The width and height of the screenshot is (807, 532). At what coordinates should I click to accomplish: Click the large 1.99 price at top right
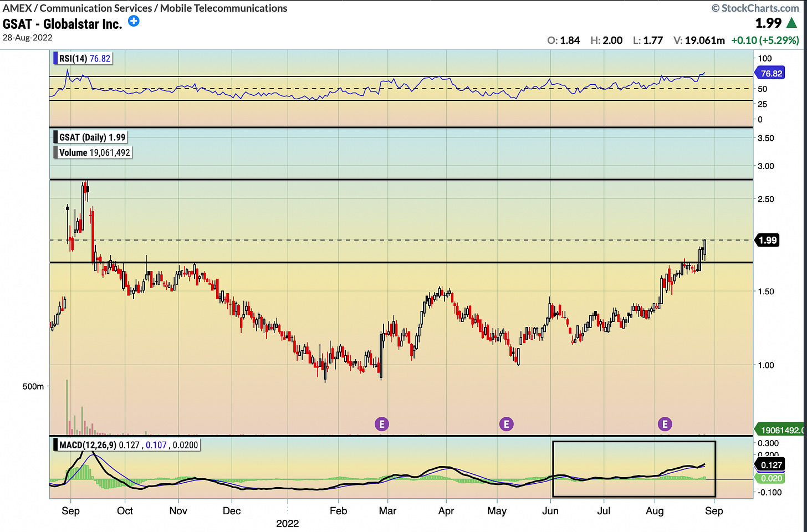(x=768, y=23)
